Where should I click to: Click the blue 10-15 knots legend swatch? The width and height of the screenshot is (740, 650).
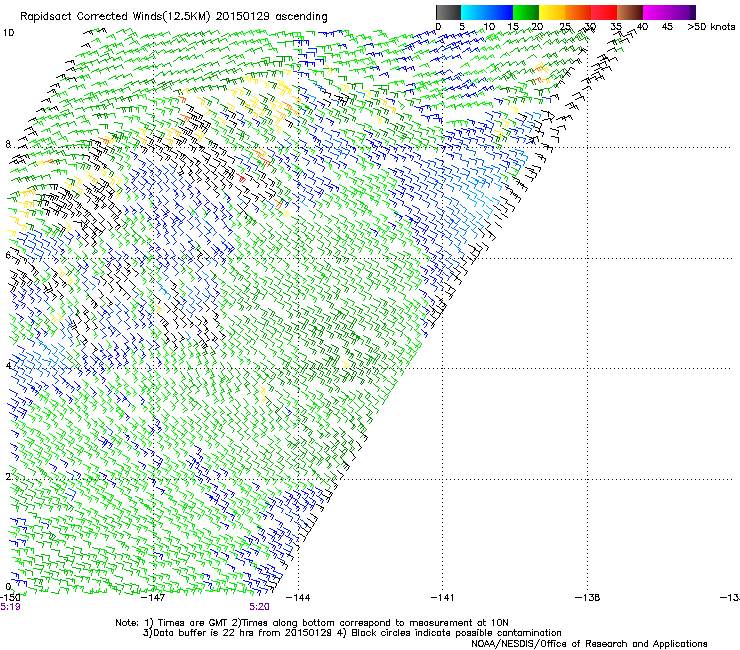[x=500, y=12]
